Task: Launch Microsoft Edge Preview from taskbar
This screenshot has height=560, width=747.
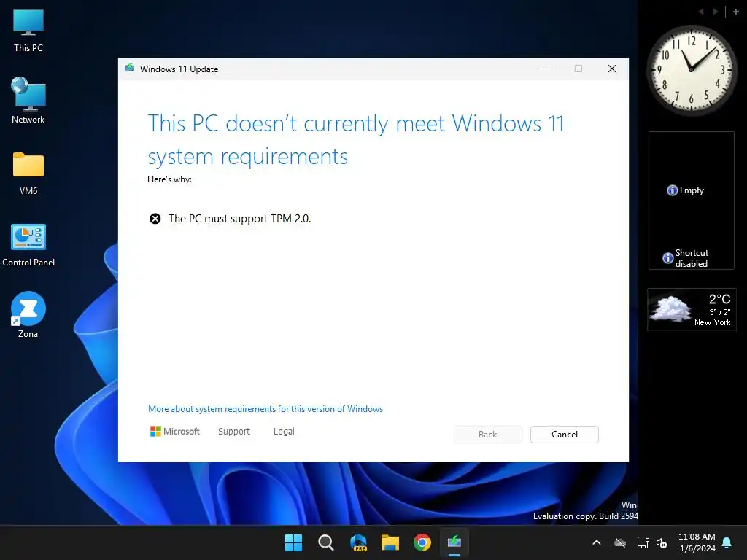Action: pos(358,542)
